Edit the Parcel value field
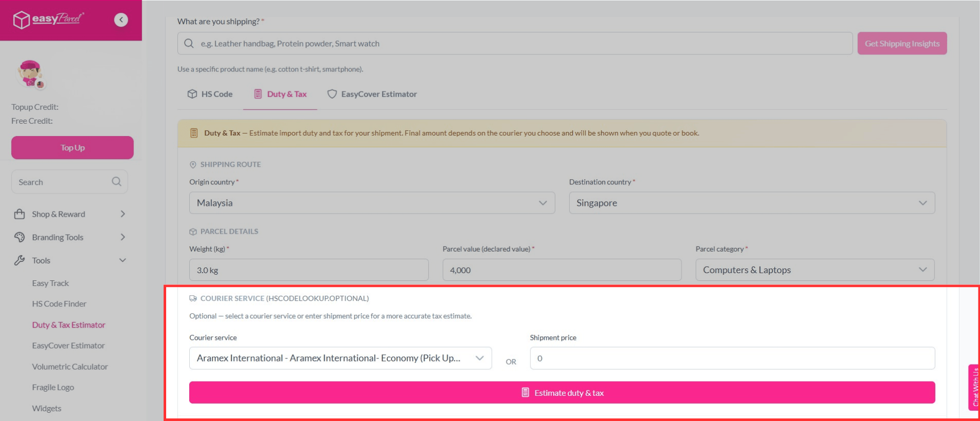Viewport: 980px width, 421px height. pos(562,270)
